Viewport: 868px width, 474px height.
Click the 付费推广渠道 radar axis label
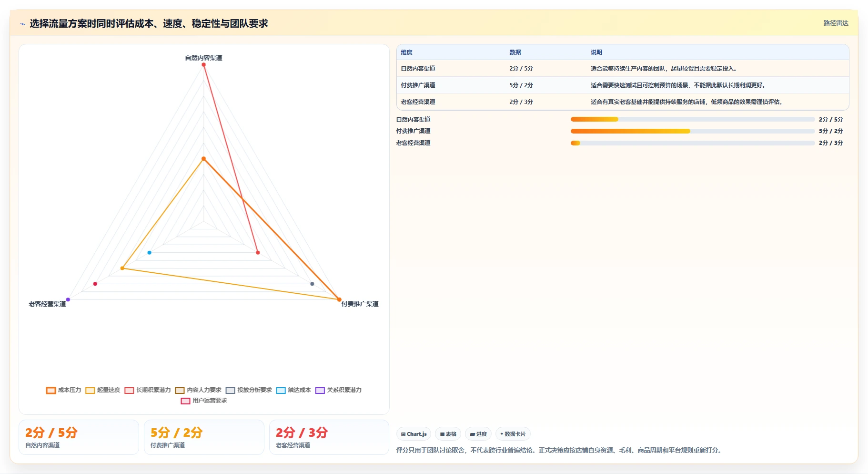pyautogui.click(x=360, y=304)
